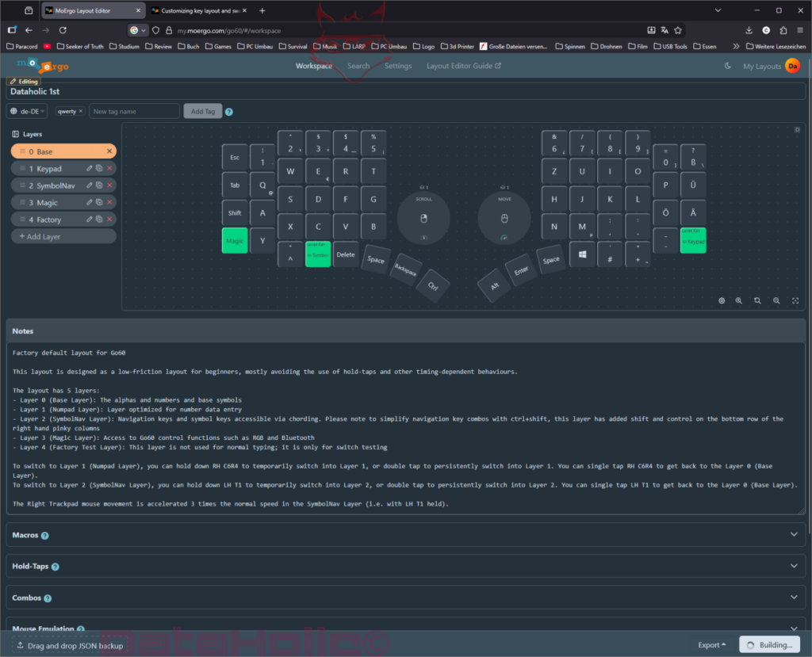Open the Settings tab
Image resolution: width=812 pixels, height=657 pixels.
point(398,67)
